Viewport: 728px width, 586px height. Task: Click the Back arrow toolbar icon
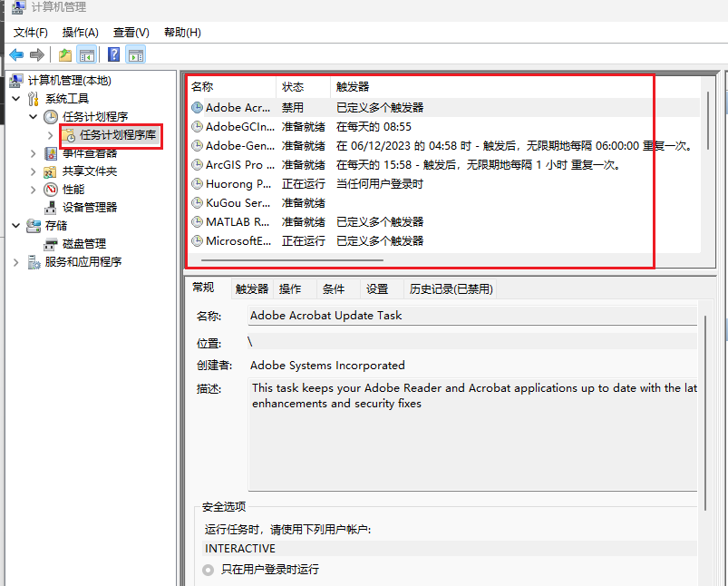pyautogui.click(x=16, y=54)
